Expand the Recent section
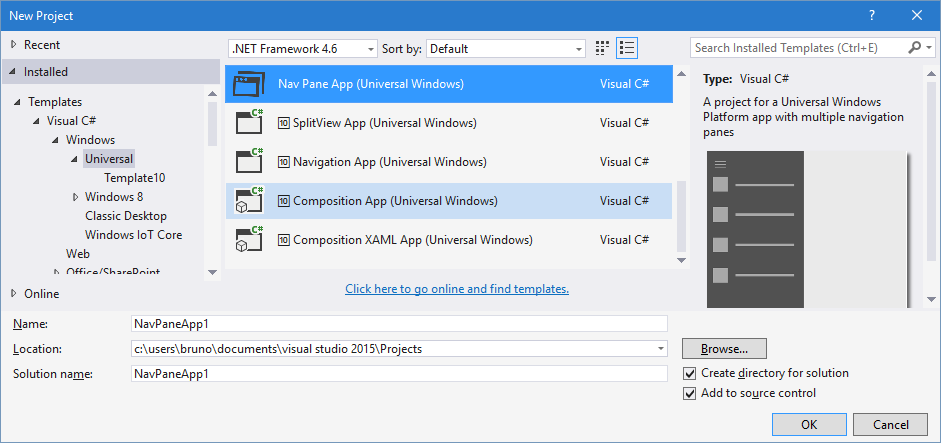Viewport: 941px width, 443px height. pos(13,45)
